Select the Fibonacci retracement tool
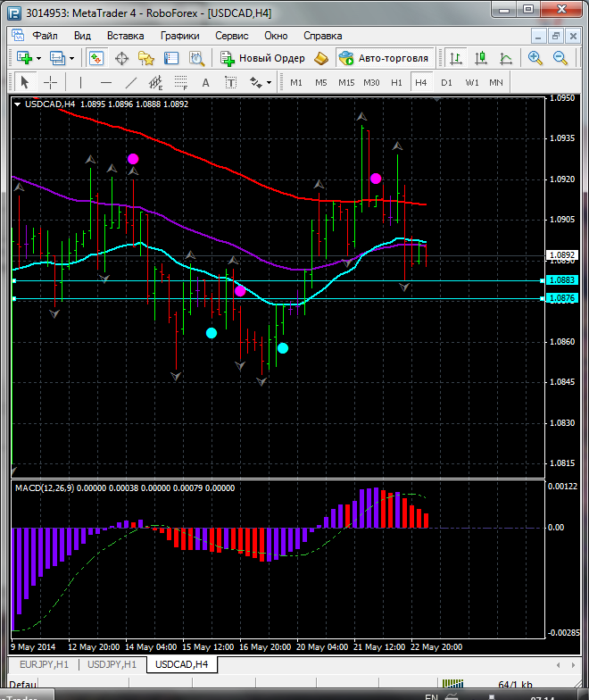589x700 pixels. pos(181,82)
